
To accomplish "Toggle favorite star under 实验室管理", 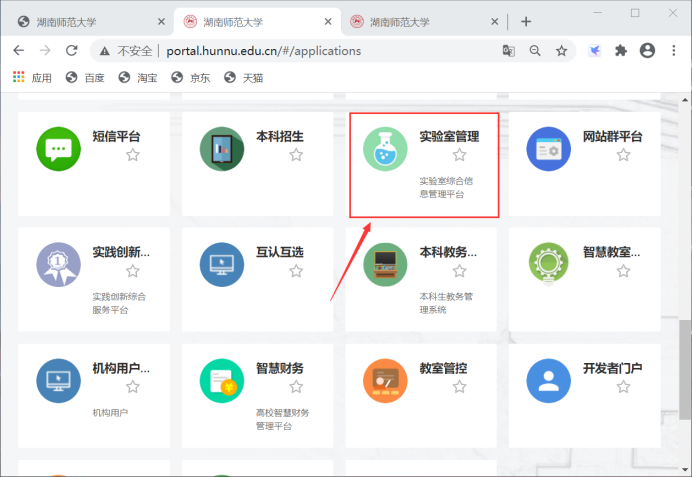I will tap(459, 155).
